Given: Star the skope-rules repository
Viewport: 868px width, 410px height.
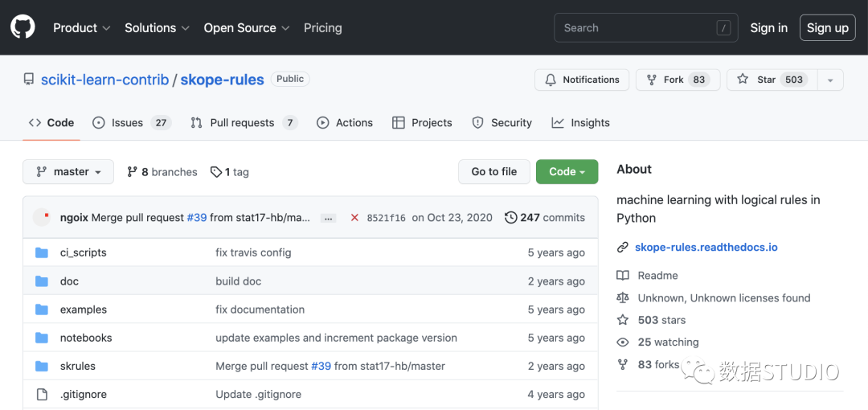Looking at the screenshot, I should tap(772, 80).
